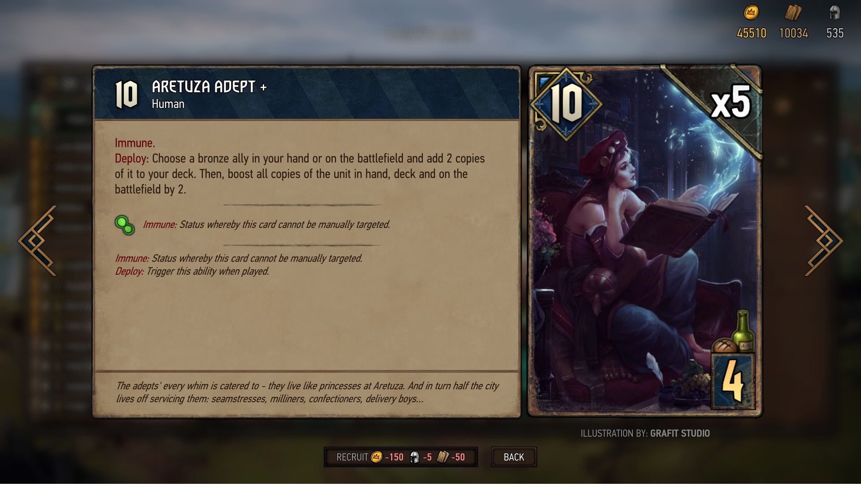Click the wood resource icon at top
861x504 pixels.
[x=793, y=13]
